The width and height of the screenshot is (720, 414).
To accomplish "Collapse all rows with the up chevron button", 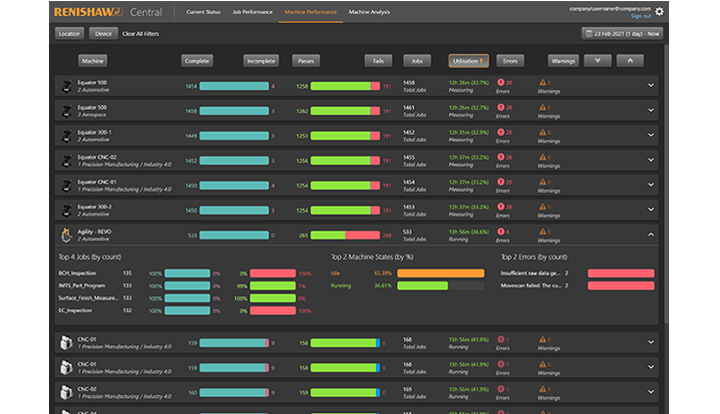I will (x=630, y=61).
